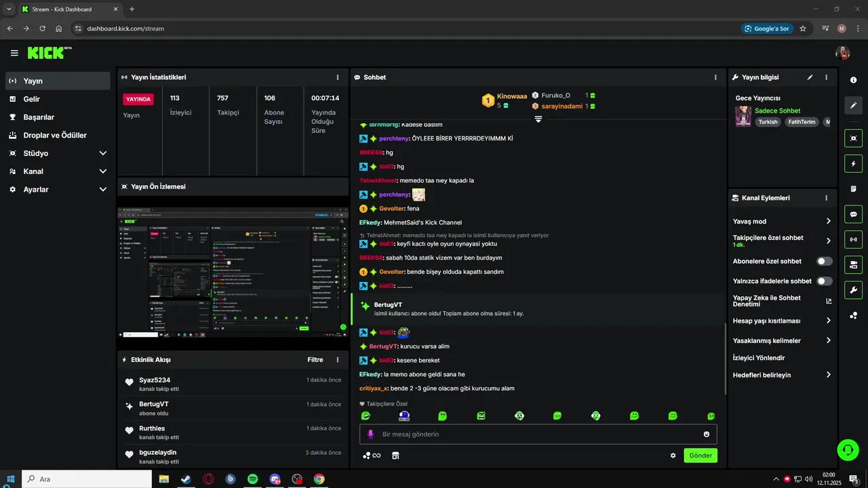Open the Başarılar sidebar page
The width and height of the screenshot is (868, 488).
58,117
